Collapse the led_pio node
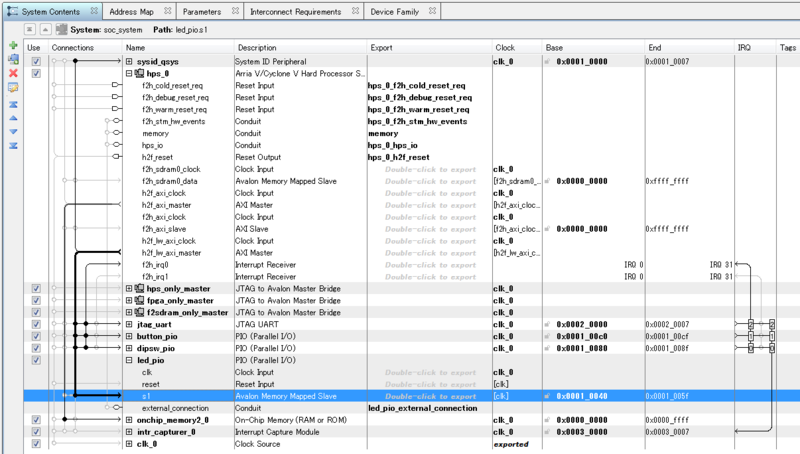Screen dimensions: 800x454 [129, 360]
